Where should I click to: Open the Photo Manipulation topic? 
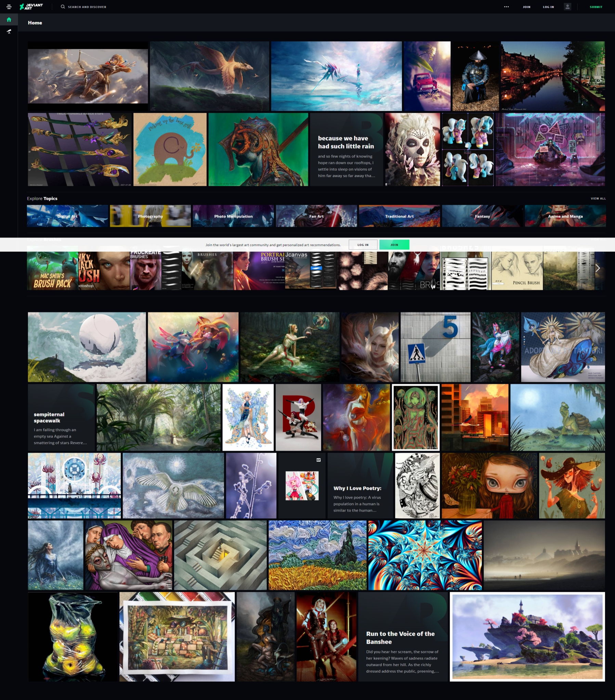[x=234, y=216]
